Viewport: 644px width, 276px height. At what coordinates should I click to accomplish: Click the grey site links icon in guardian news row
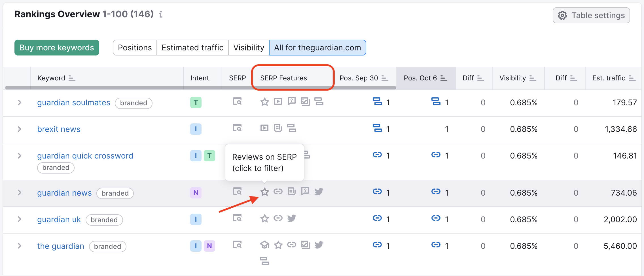(x=278, y=192)
